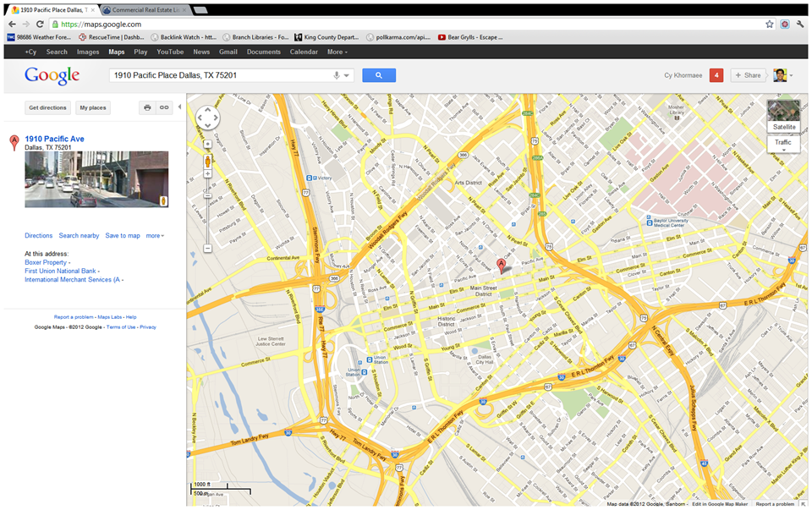This screenshot has width=812, height=510.
Task: Click the zoom slider handle
Action: point(208,195)
